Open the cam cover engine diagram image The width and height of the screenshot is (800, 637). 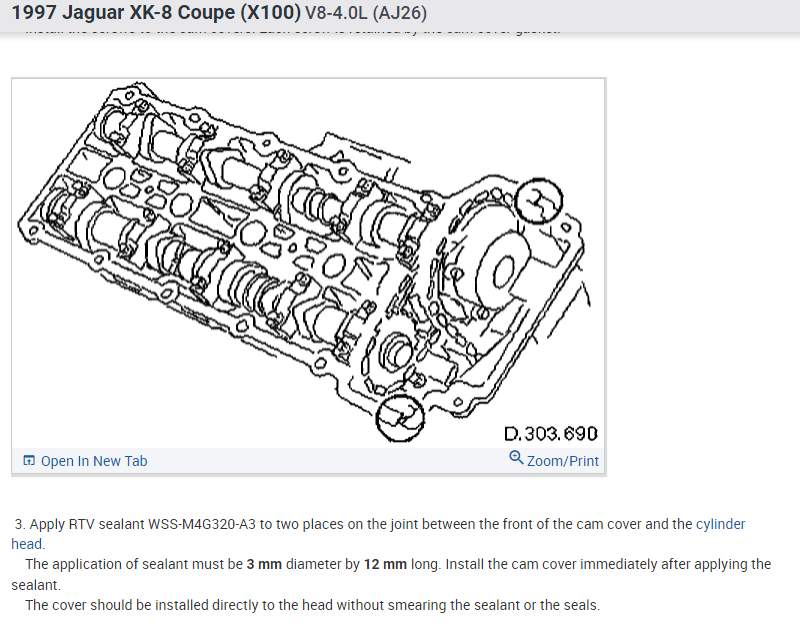point(308,263)
